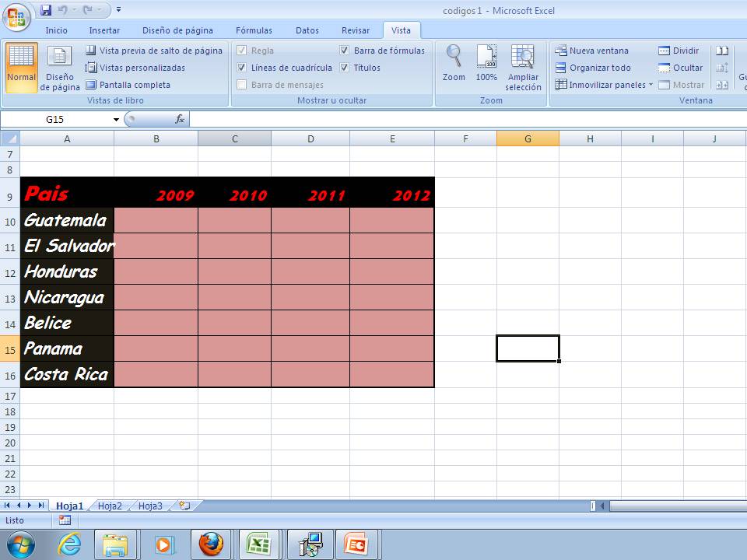Enable the Regla checkbox
Viewport: 747px width, 560px height.
coord(243,50)
